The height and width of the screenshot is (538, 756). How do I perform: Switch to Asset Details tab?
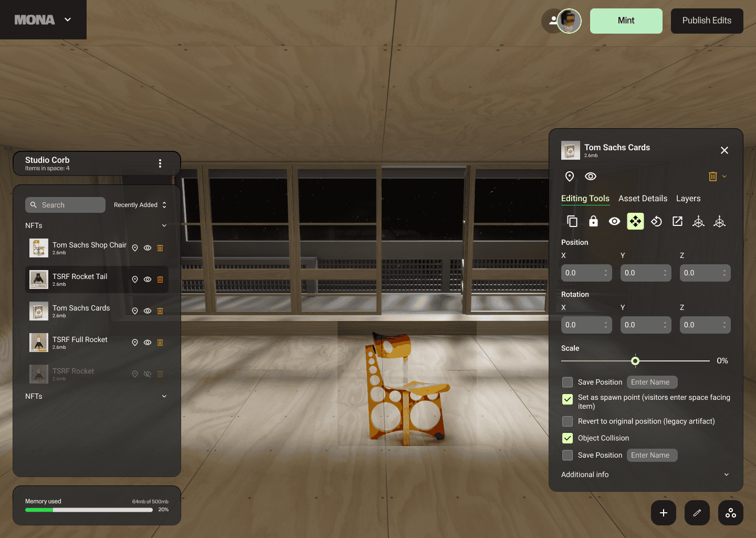[643, 199]
